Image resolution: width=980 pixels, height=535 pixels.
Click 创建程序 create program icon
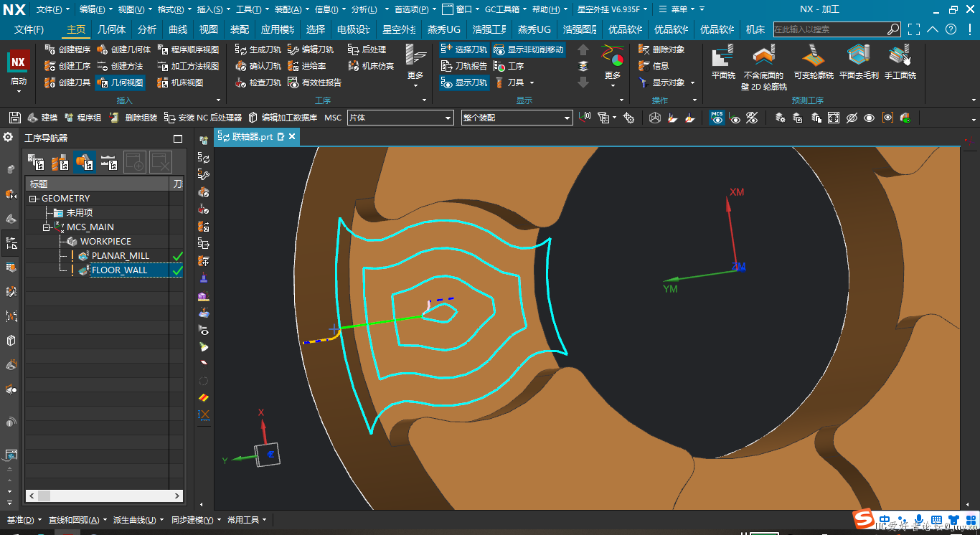[50, 49]
